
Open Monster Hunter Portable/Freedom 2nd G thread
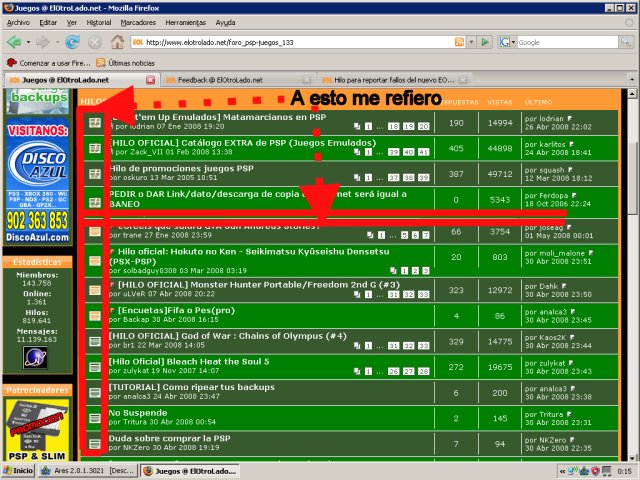tap(259, 284)
